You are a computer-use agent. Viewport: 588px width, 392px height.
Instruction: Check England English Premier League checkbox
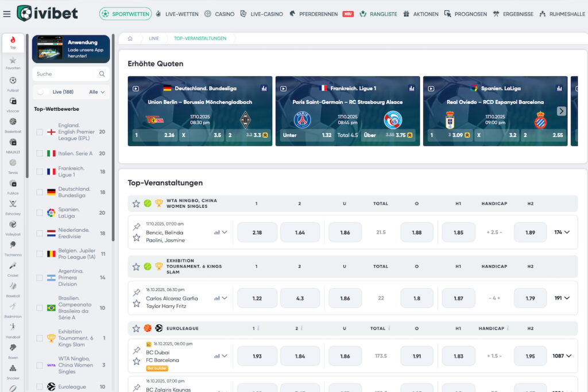[x=40, y=132]
